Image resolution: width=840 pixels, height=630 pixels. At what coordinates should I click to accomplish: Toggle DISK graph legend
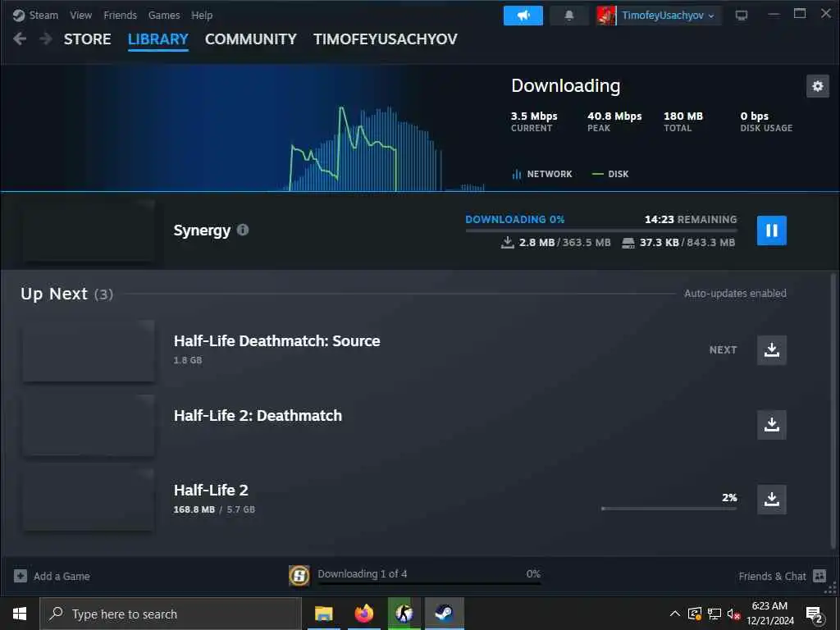point(610,174)
